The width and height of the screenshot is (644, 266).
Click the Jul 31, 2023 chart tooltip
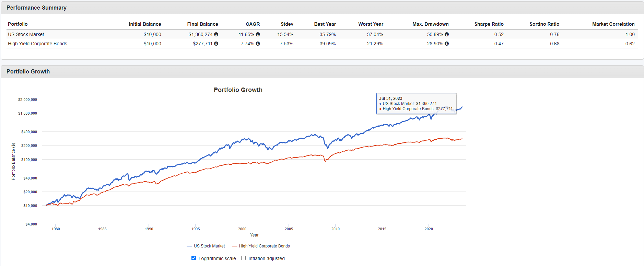tap(416, 103)
